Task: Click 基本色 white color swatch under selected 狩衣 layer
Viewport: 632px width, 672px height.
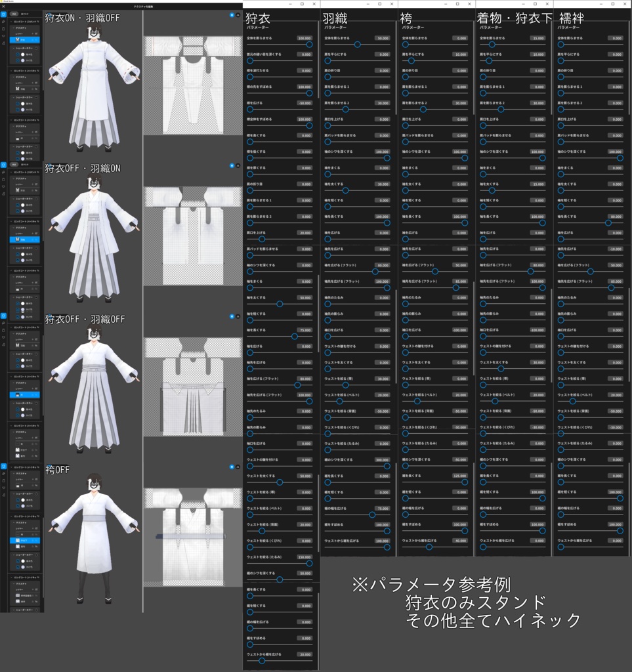Action: pyautogui.click(x=23, y=54)
